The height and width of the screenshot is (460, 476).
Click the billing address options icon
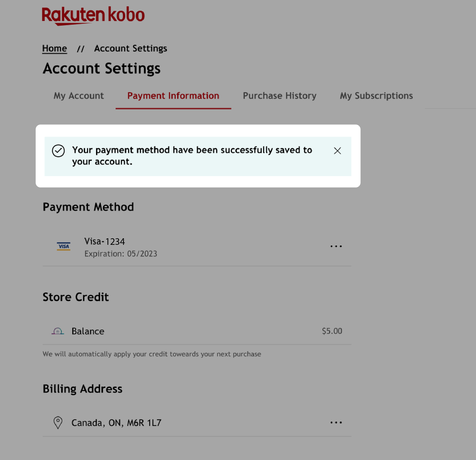(336, 423)
